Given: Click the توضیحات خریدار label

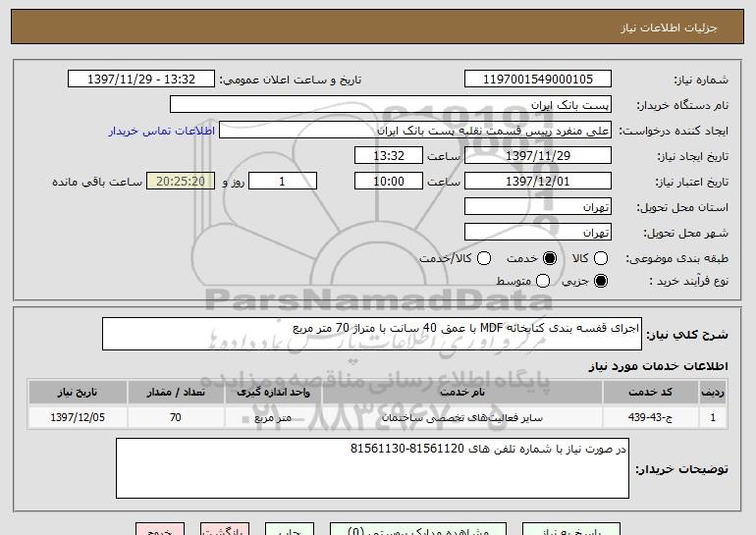Looking at the screenshot, I should coord(681,469).
